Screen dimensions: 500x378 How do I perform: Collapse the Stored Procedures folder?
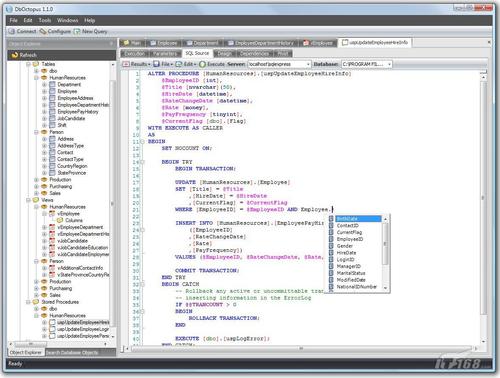pyautogui.click(x=29, y=302)
